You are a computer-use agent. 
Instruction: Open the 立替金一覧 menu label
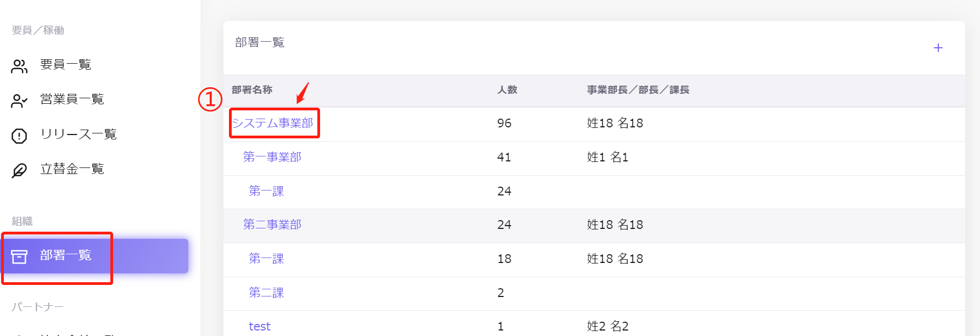click(x=72, y=169)
